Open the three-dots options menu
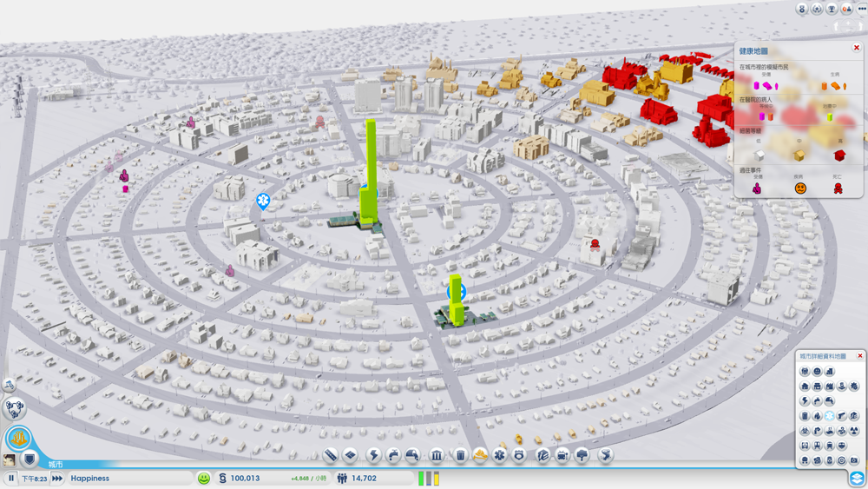Viewport: 868px width, 489px height. click(861, 9)
